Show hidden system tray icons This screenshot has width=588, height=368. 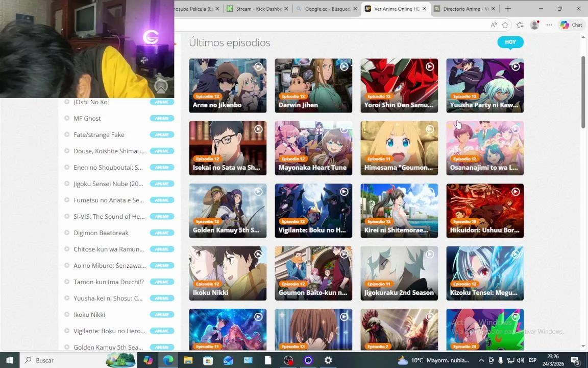(x=481, y=360)
